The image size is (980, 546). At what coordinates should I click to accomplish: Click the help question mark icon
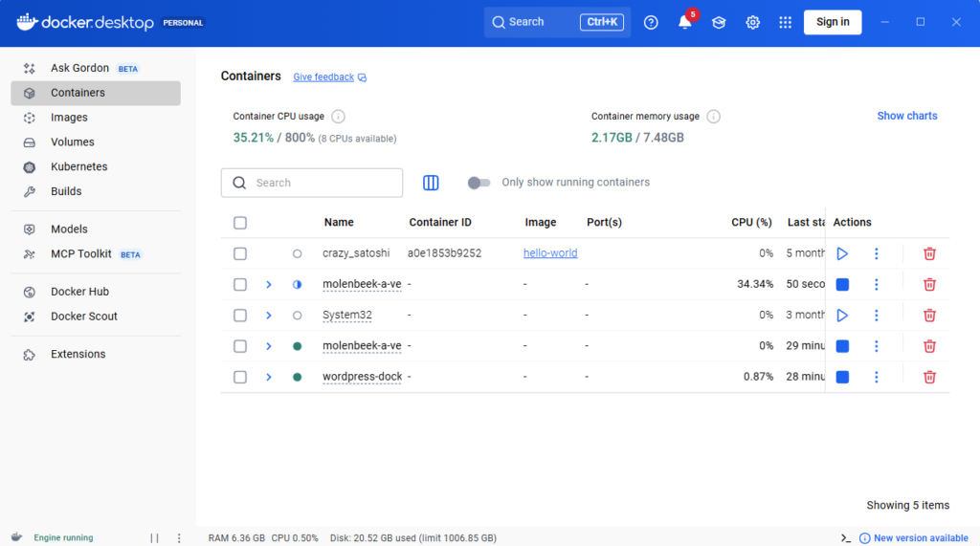[x=651, y=23]
